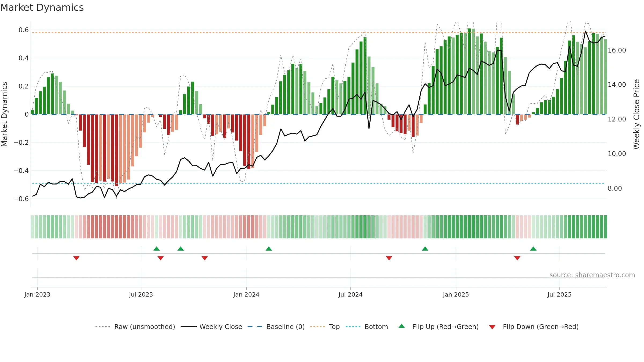
Task: Click the Jul 2023 date tick label
Action: click(141, 294)
